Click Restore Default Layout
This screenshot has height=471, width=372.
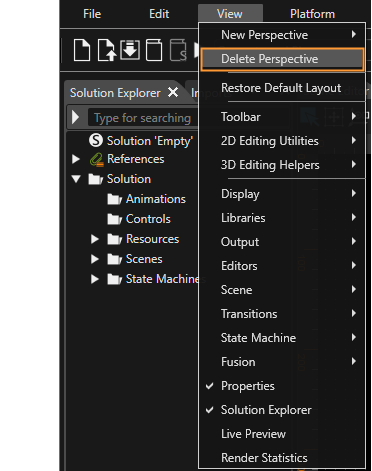point(282,88)
